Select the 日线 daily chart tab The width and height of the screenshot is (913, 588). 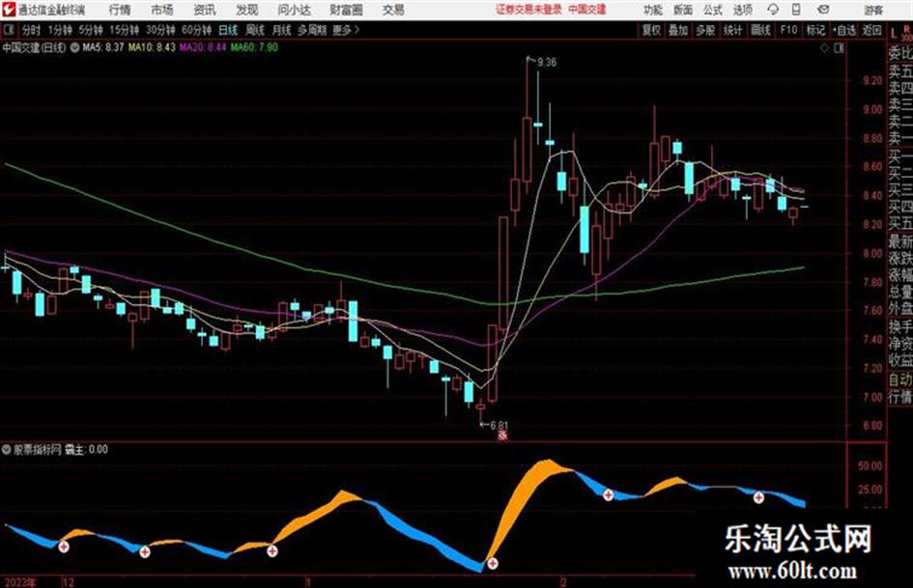(228, 30)
